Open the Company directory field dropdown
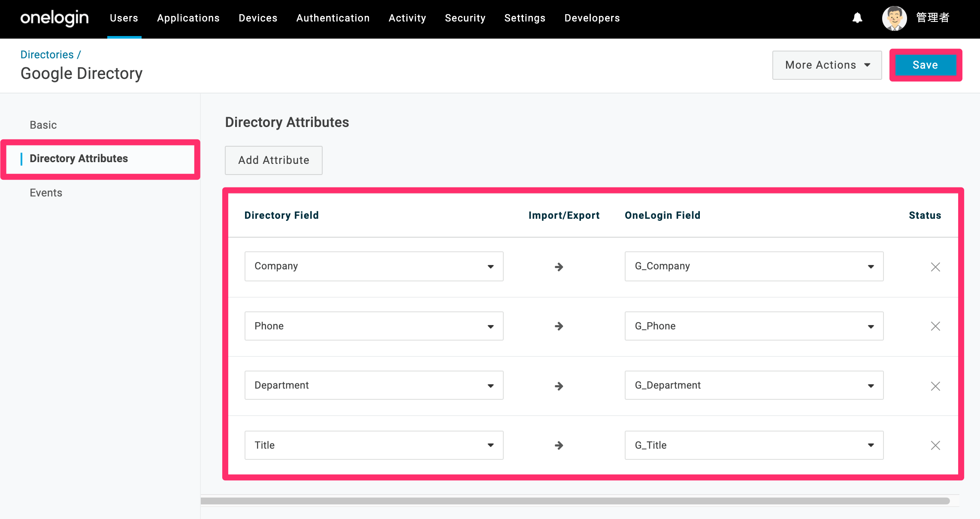 [x=374, y=266]
